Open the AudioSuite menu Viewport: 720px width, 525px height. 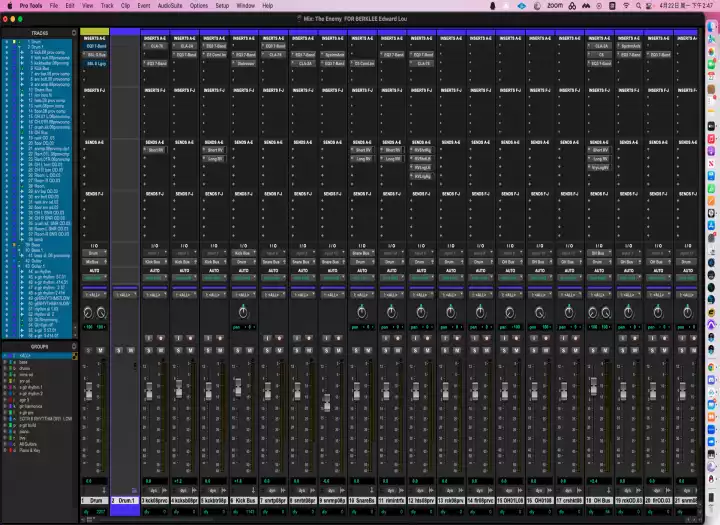tap(169, 5)
